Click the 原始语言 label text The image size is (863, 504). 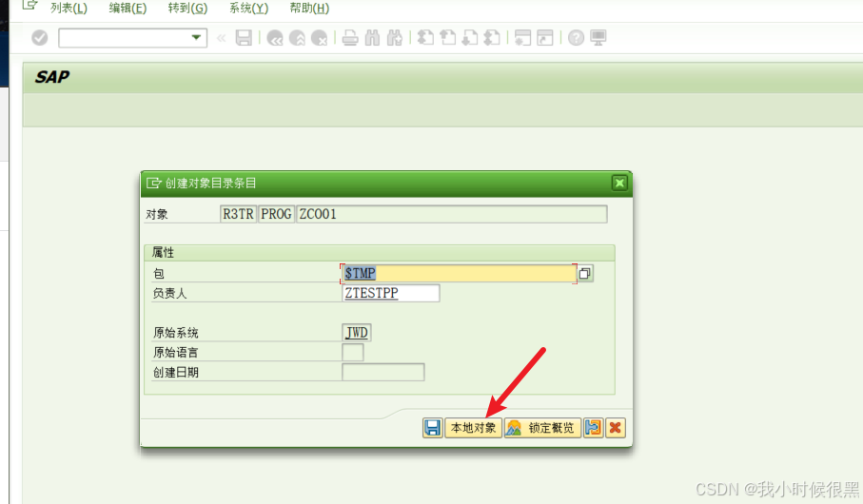(x=176, y=353)
